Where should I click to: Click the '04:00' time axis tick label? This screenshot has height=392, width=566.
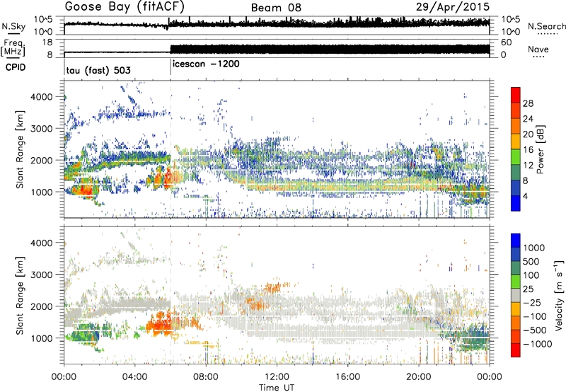(134, 377)
